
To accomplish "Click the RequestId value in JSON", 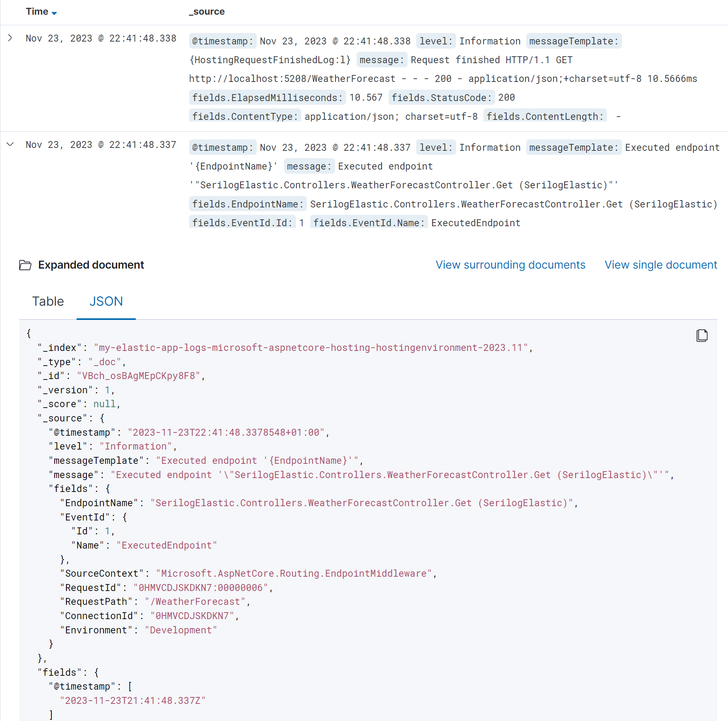I will point(201,588).
